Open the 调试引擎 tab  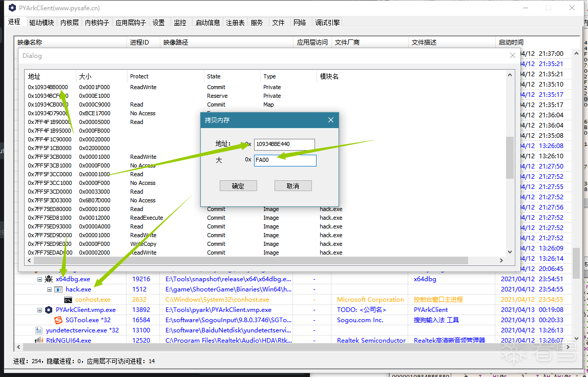(x=327, y=23)
